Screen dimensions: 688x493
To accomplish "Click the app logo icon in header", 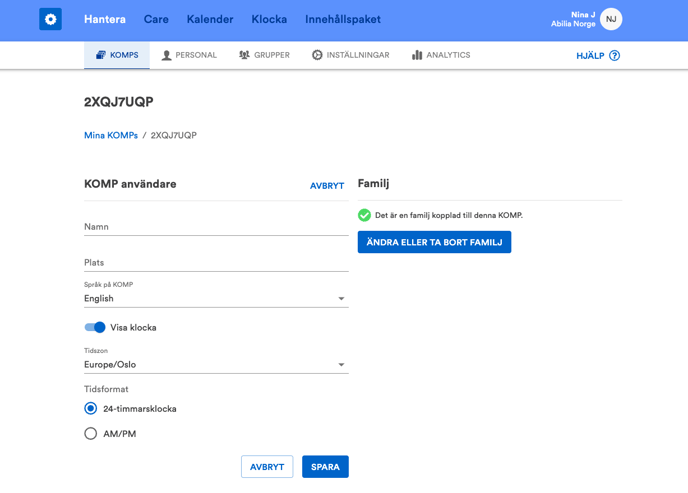I will coord(50,19).
